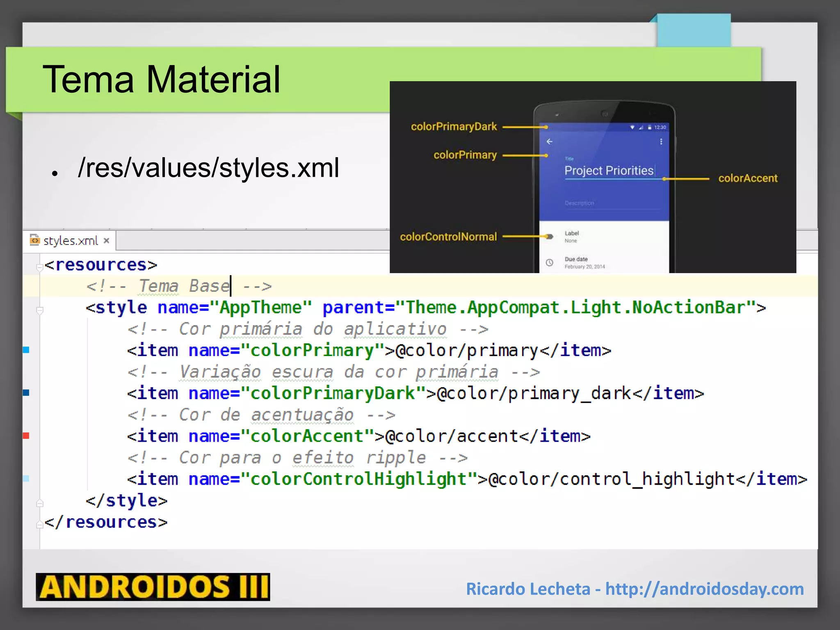The image size is (840, 630).
Task: Click the Theme.AppCompat.Light.NoActionBar parent value
Action: coord(575,308)
